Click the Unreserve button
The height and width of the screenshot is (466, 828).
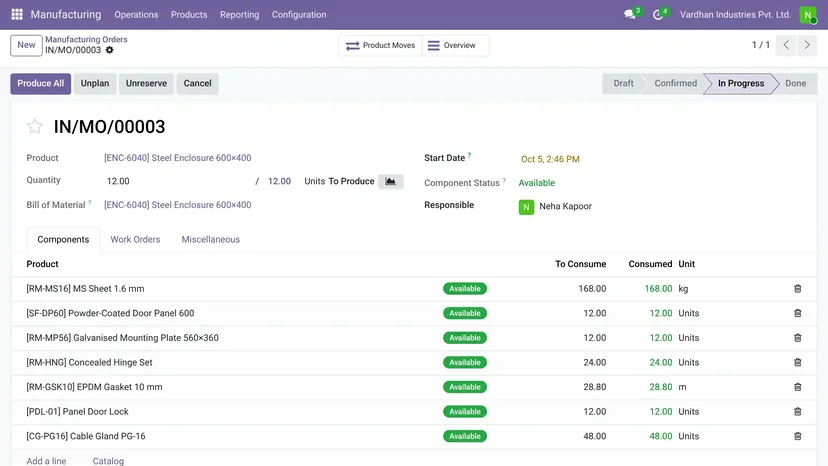146,83
